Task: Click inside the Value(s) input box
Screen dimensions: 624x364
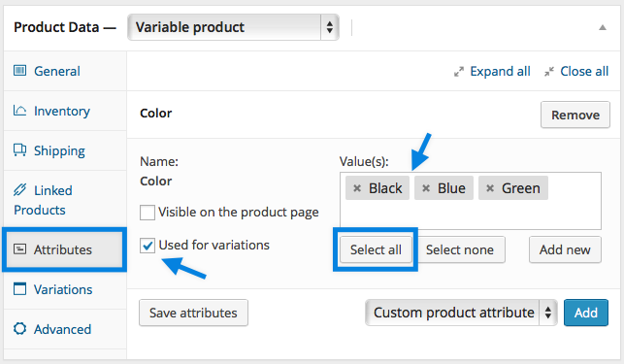Action: tap(471, 214)
